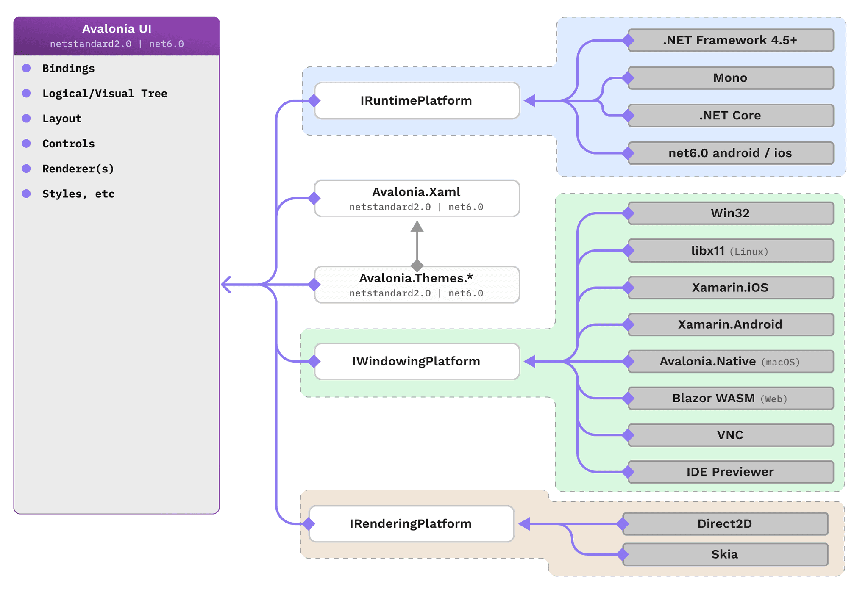Toggle the Styles, etc bullet item
Image resolution: width=868 pixels, height=595 pixels.
[78, 194]
